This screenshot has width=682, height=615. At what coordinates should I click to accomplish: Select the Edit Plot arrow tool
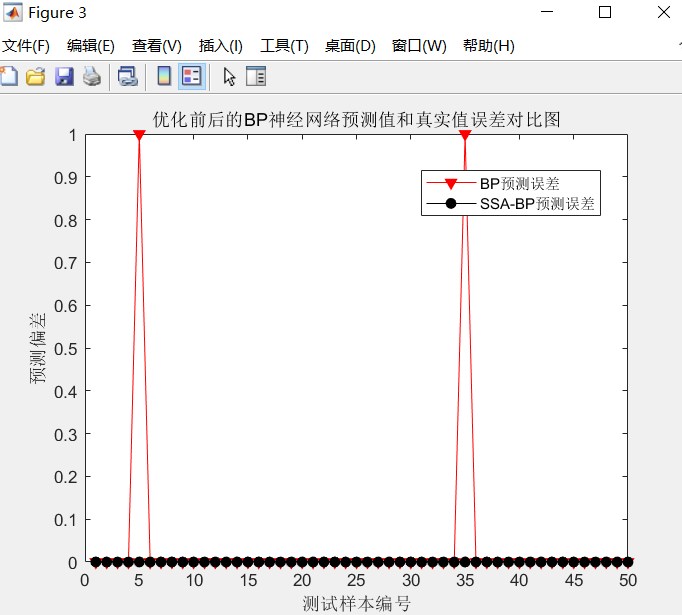point(229,77)
